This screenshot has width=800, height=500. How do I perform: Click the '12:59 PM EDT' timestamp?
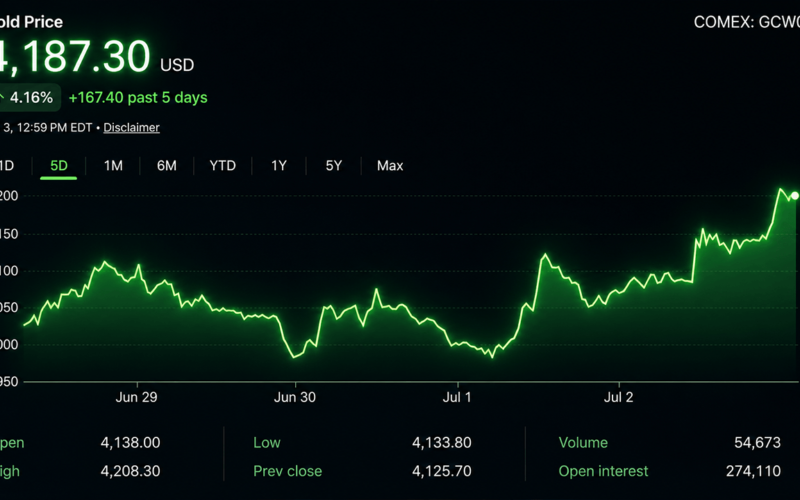pyautogui.click(x=55, y=128)
